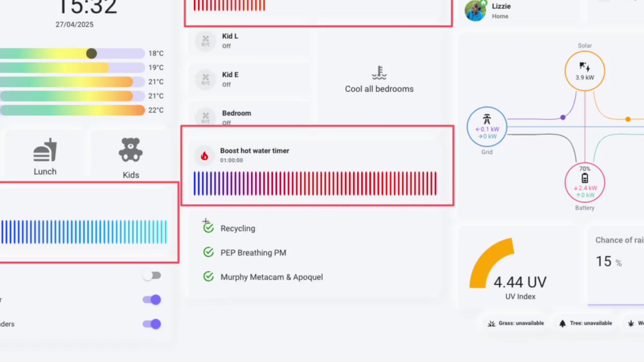
Task: Click the Kid E air conditioner icon
Action: 206,79
